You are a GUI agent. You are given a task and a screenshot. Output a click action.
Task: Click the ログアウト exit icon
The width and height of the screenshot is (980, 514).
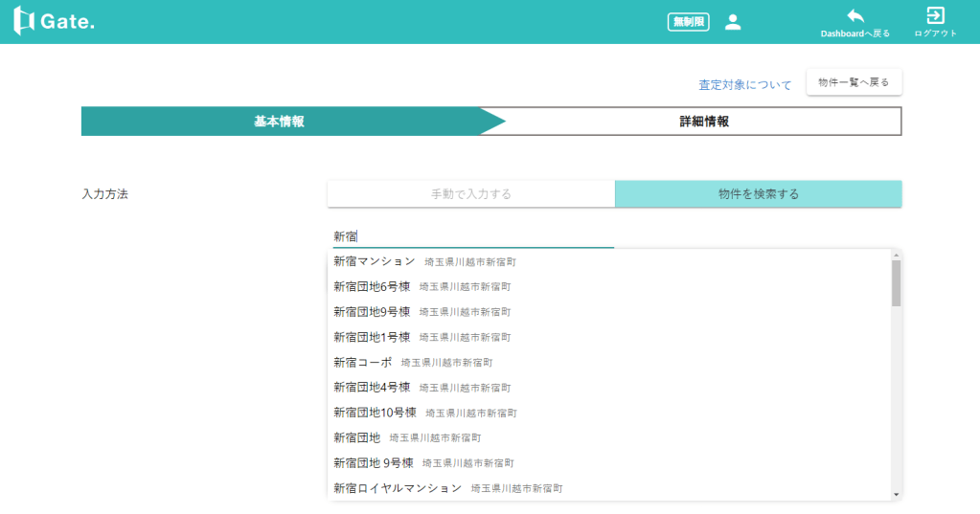[x=935, y=15]
